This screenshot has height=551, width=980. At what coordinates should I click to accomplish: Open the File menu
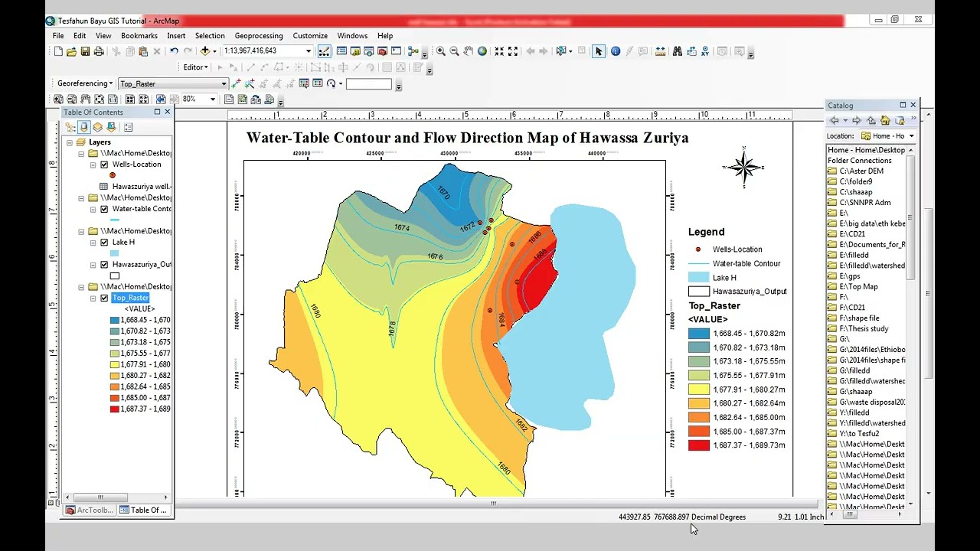click(x=58, y=36)
